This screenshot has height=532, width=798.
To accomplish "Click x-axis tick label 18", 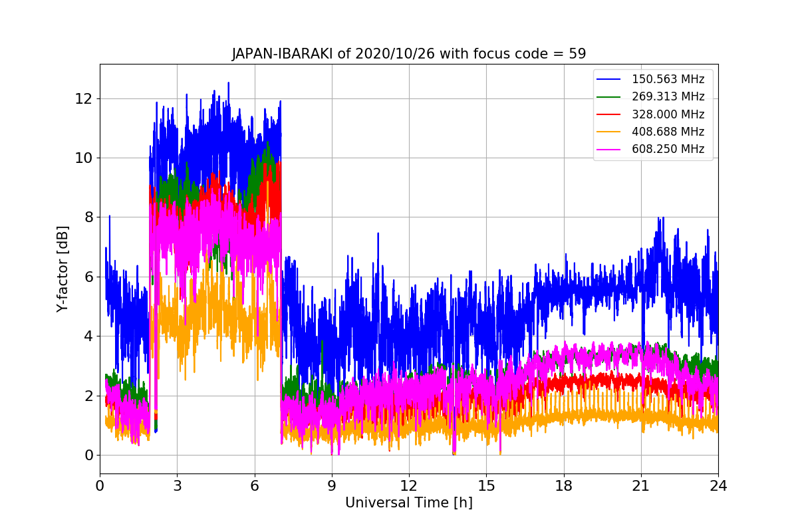I will tap(563, 486).
